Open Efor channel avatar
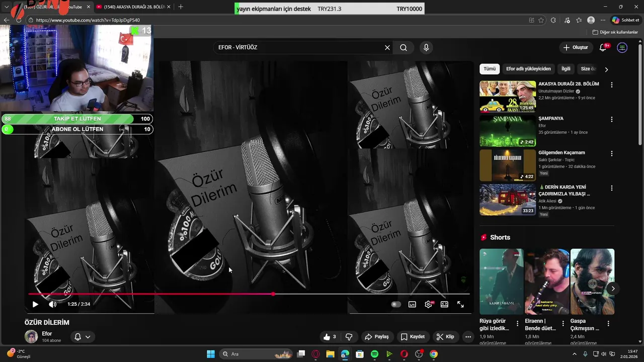 31,337
